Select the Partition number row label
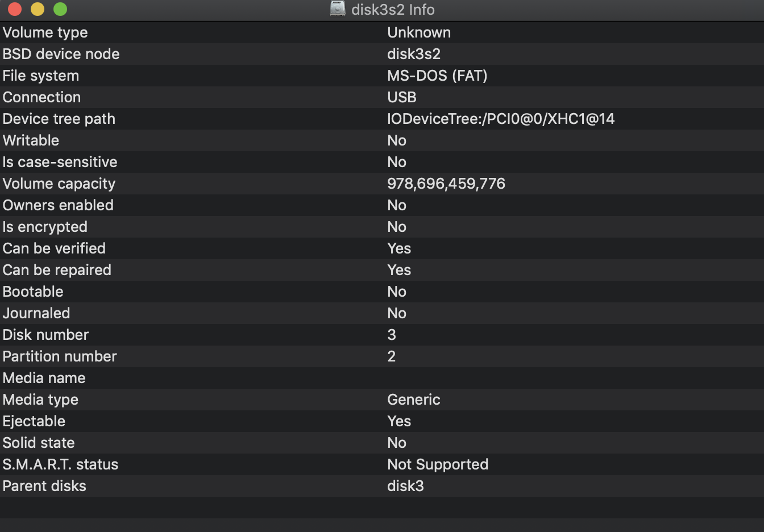 click(60, 356)
